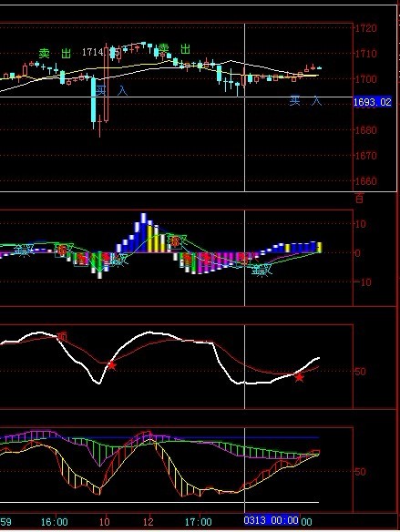
Task: Click the 买入 label beside the tall cyan candle
Action: tap(112, 90)
